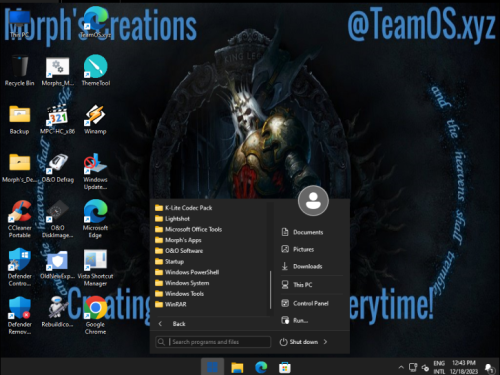This screenshot has height=375, width=500.
Task: Launch the OldNewExp... shortcut
Action: click(57, 264)
